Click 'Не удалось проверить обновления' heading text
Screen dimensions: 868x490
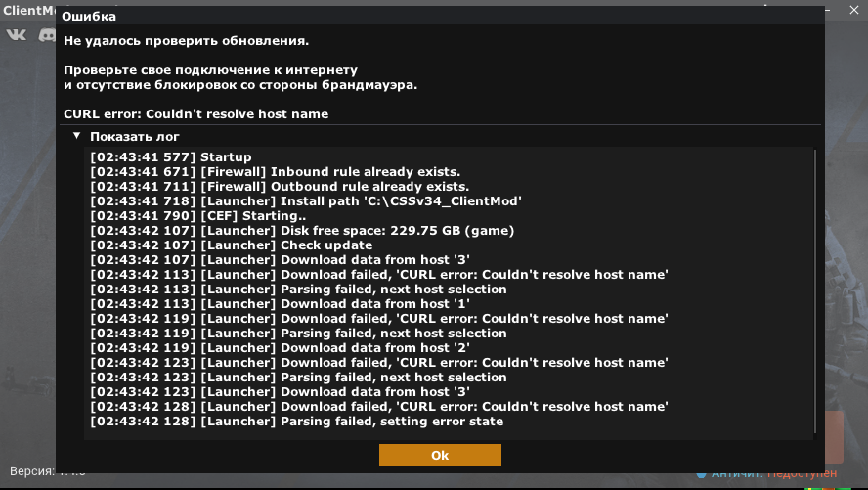(x=186, y=41)
